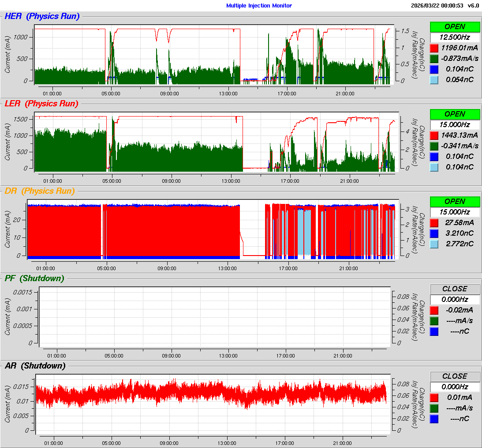
Task: Click the red swatch beside DR 27.58mA
Action: click(x=434, y=222)
